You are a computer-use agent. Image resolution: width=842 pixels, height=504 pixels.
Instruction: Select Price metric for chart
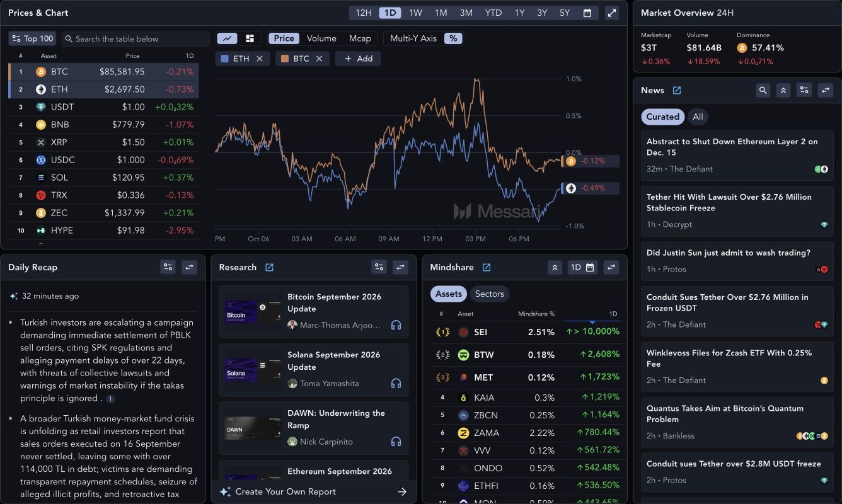tap(284, 38)
